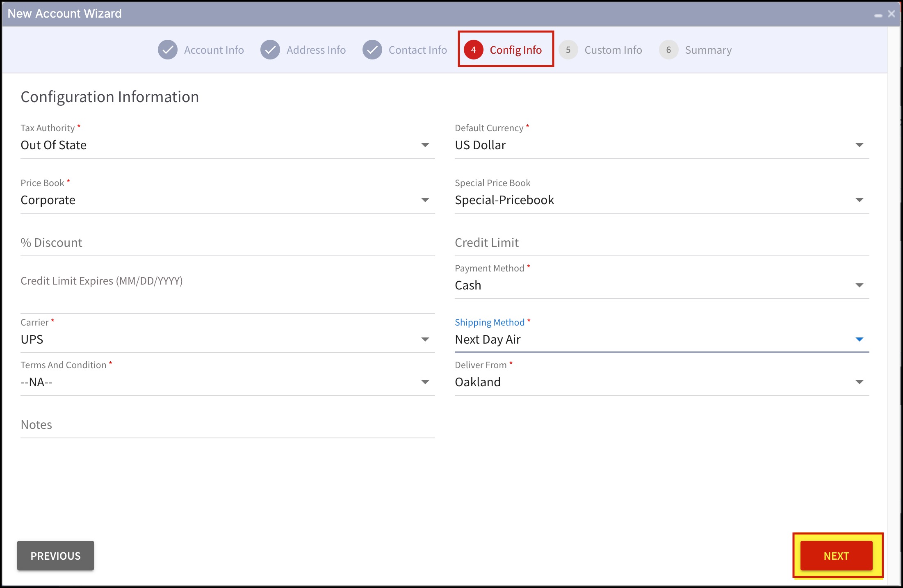Click the Credit Limit input field
903x588 pixels.
coord(662,243)
